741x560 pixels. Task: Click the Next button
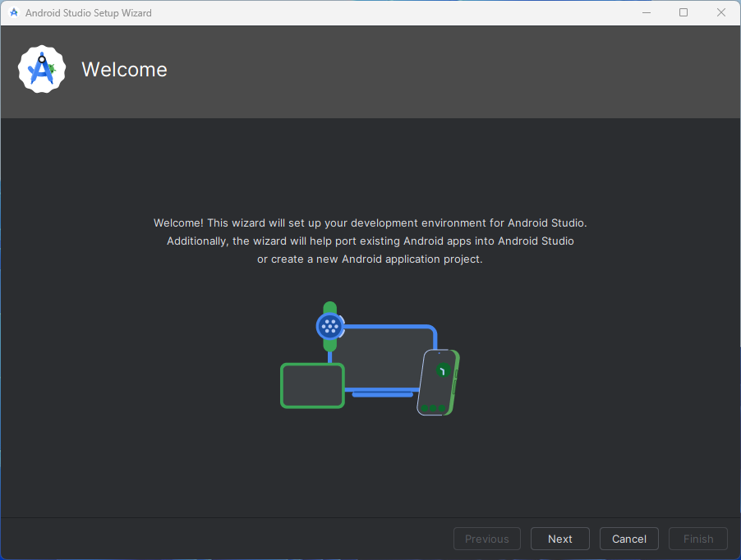point(559,539)
